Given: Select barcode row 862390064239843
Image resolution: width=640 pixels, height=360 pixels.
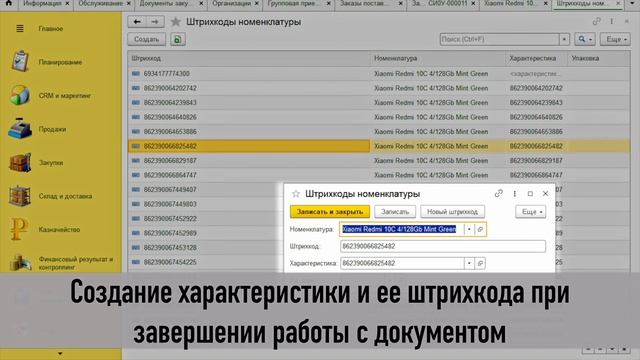Looking at the screenshot, I should click(x=379, y=103).
